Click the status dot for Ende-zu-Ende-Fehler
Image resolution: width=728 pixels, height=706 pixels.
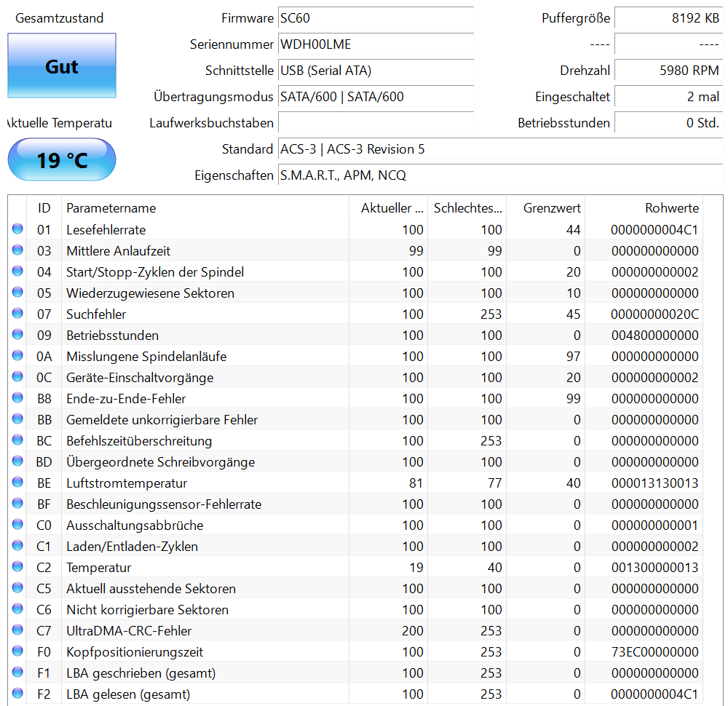[17, 398]
